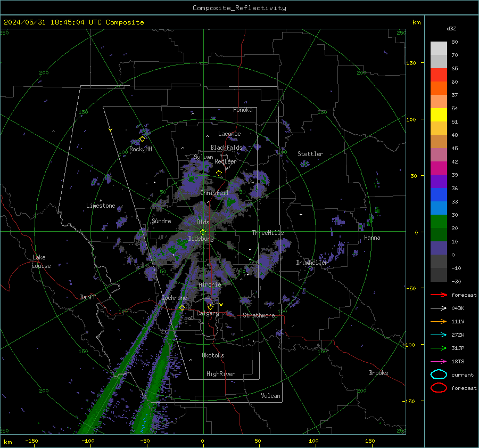Click the Banff label
The height and width of the screenshot is (448, 479).
88,297
